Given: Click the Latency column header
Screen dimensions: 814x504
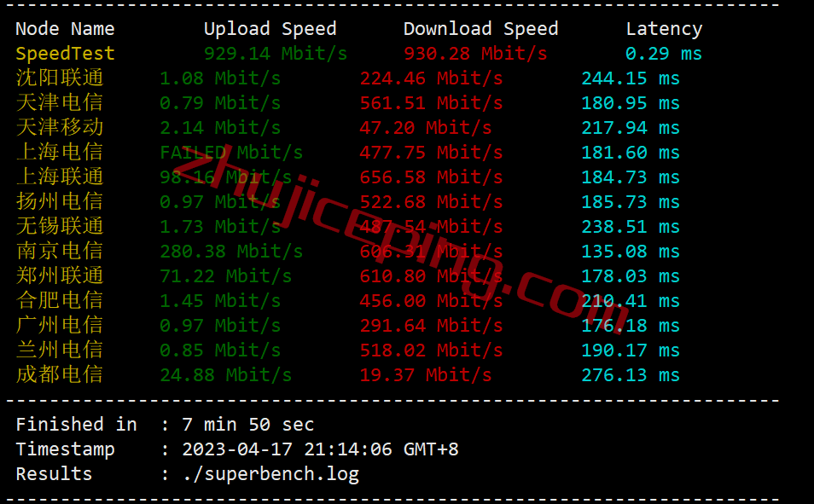Looking at the screenshot, I should click(x=664, y=29).
